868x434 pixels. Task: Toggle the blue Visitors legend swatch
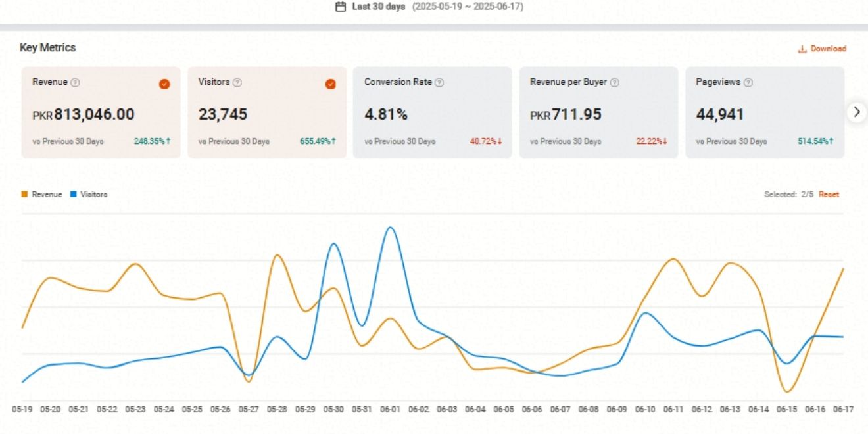tap(74, 195)
